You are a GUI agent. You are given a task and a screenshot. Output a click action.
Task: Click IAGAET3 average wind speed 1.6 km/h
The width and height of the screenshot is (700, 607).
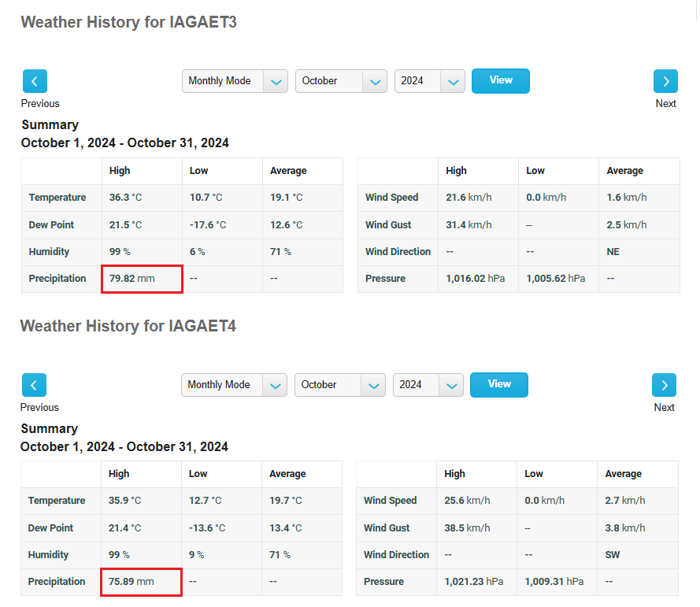627,198
